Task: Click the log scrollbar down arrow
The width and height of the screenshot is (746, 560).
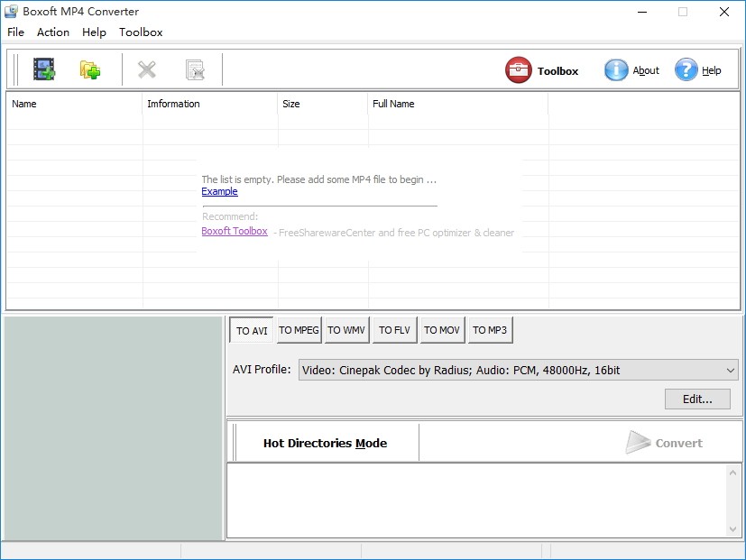Action: coord(732,529)
